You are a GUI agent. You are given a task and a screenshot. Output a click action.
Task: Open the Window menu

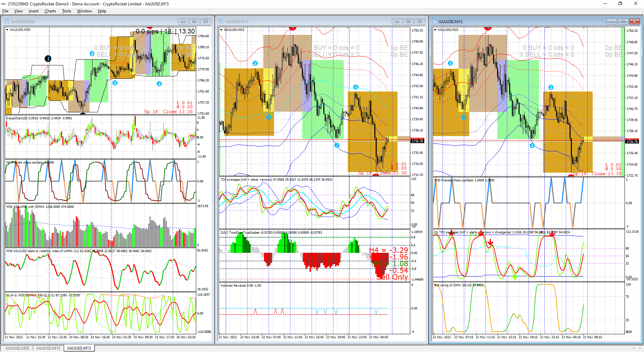pyautogui.click(x=85, y=11)
